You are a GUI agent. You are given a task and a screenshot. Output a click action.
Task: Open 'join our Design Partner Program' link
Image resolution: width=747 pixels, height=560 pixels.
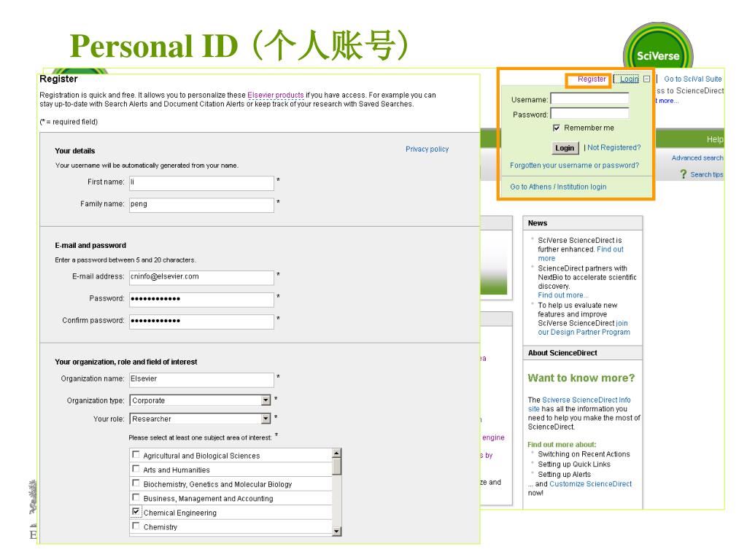584,327
